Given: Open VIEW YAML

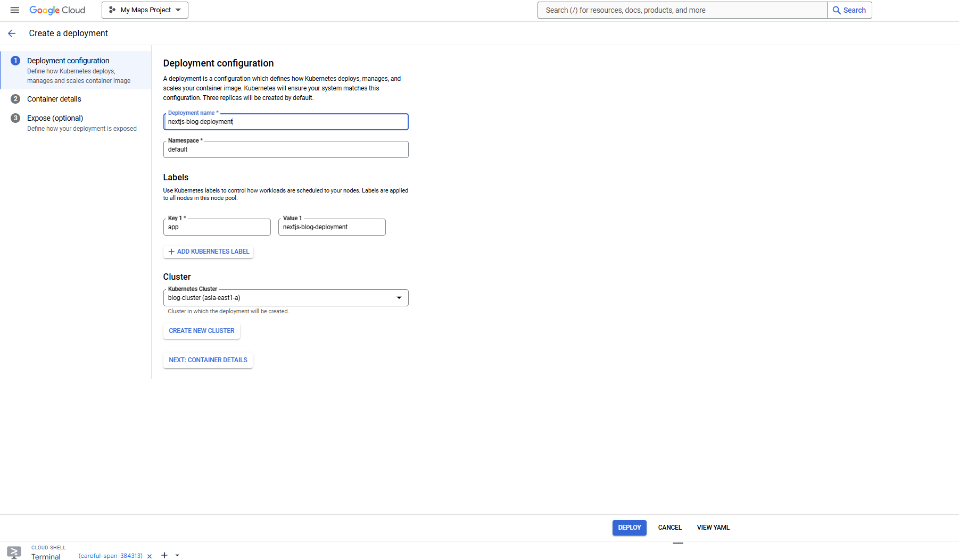Looking at the screenshot, I should (x=713, y=527).
